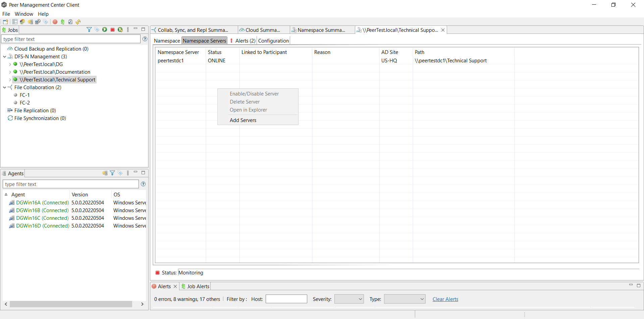Click left arrow of Agents horizontal scrollbar
Image resolution: width=644 pixels, height=319 pixels.
[x=6, y=304]
